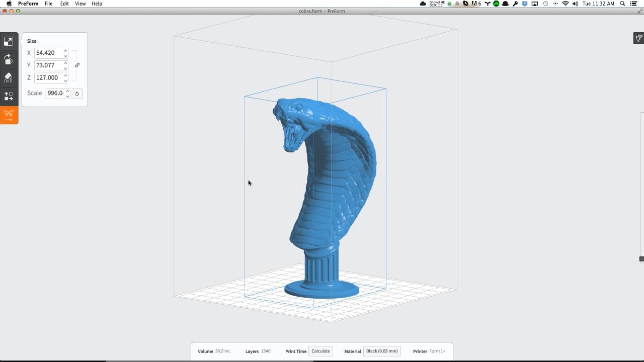Open the Apple menu
644x362 pixels.
(x=9, y=4)
